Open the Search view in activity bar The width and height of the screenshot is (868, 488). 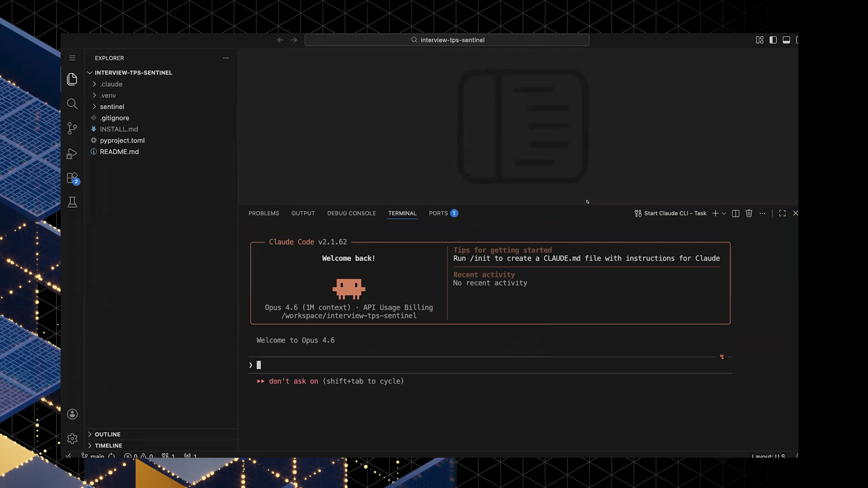pos(72,104)
